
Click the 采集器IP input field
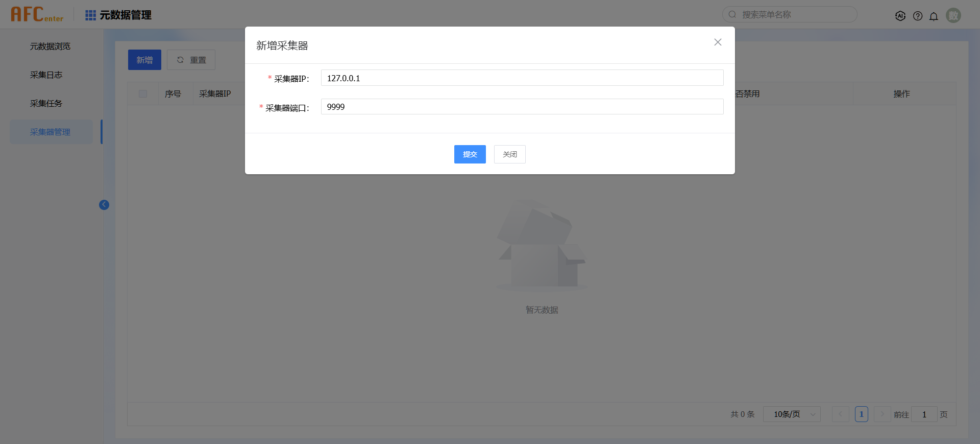point(522,78)
